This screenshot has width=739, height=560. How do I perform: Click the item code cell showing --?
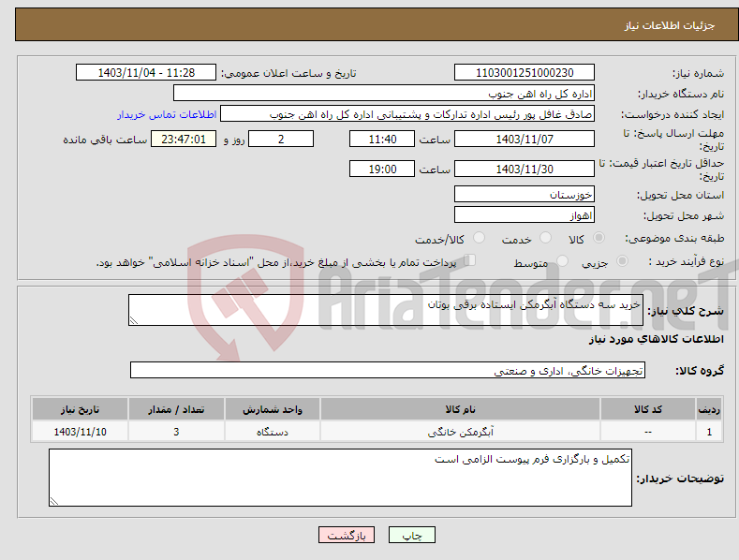click(x=647, y=432)
